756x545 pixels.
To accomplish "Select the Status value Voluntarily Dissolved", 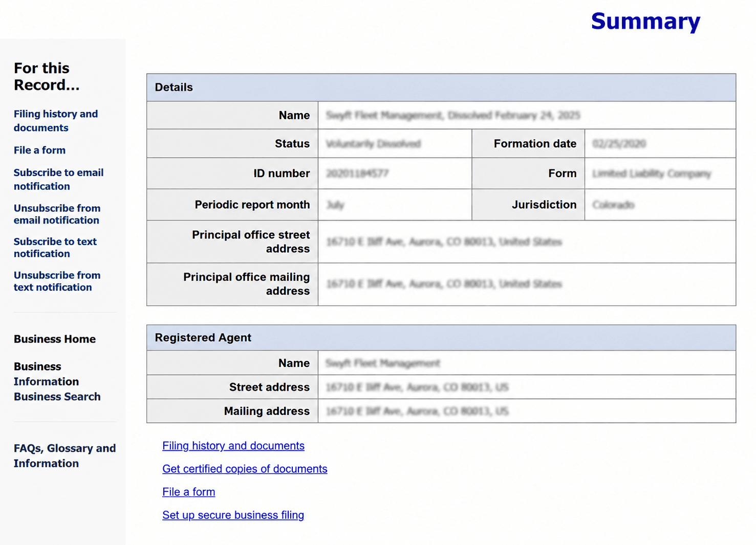I will tap(374, 144).
